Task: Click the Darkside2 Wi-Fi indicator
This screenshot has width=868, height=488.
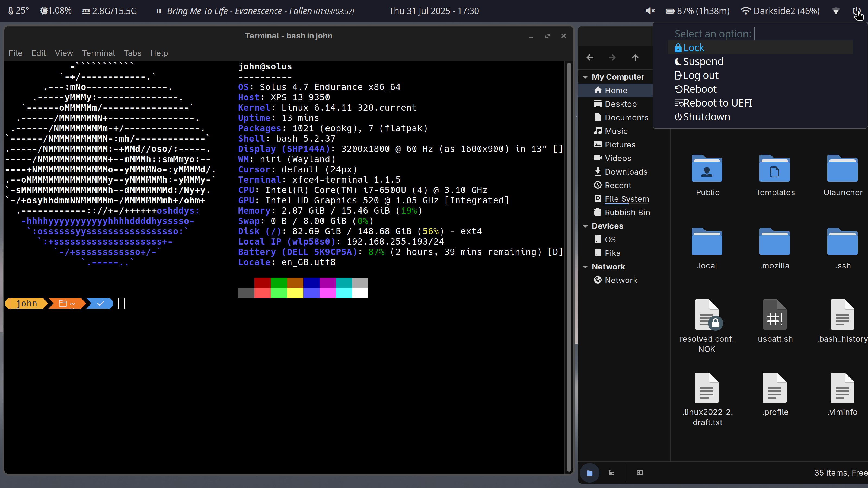Action: [x=780, y=11]
